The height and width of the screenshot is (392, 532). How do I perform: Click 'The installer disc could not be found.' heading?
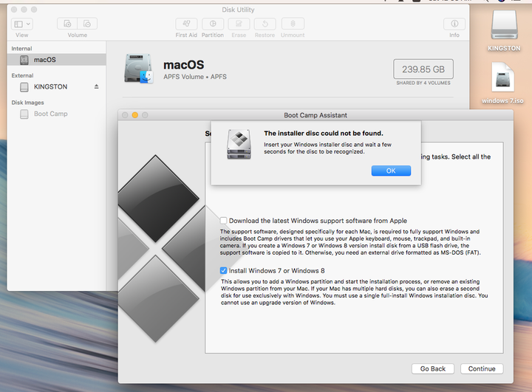[324, 134]
